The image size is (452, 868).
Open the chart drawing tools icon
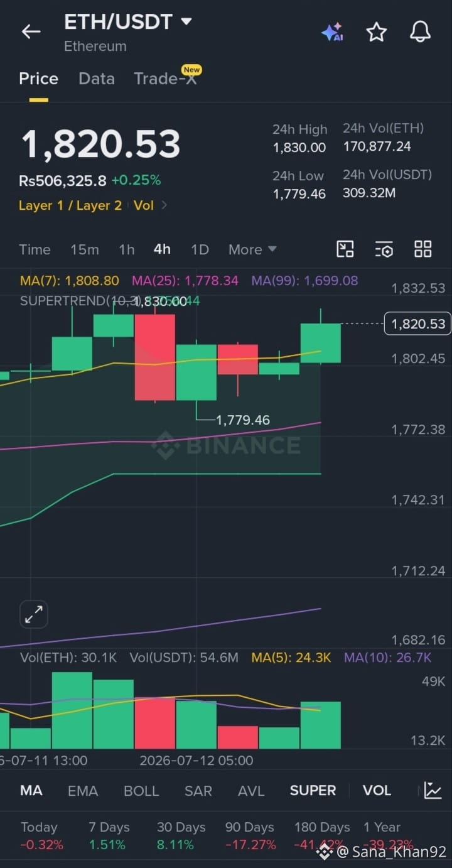tap(345, 249)
